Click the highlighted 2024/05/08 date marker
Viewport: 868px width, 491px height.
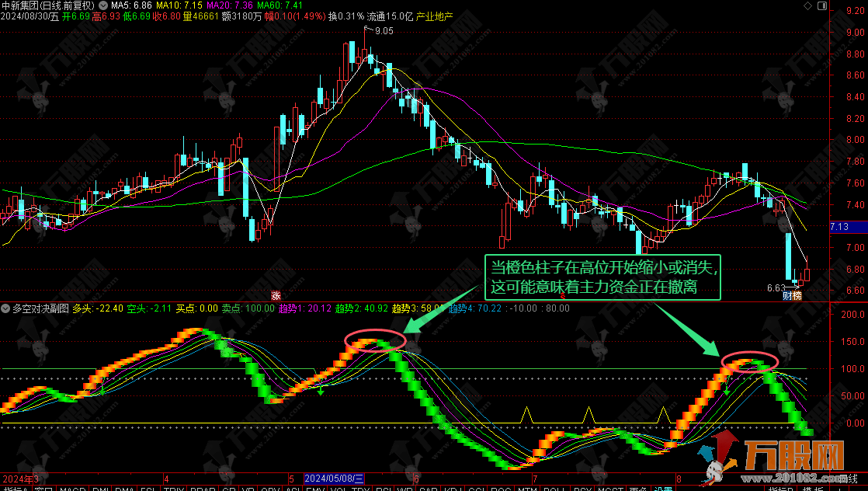pos(335,479)
